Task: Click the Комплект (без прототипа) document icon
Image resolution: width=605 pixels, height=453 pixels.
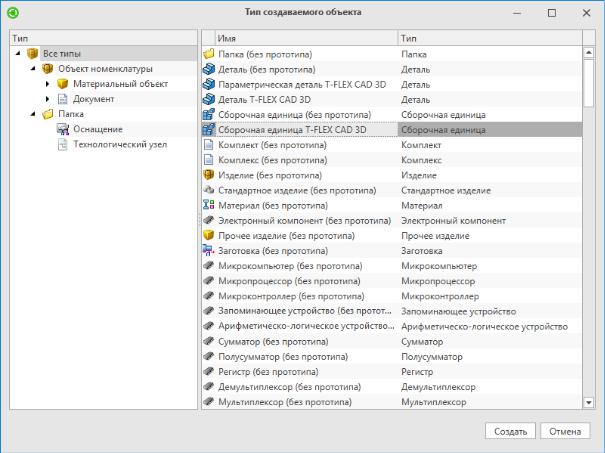Action: [208, 145]
